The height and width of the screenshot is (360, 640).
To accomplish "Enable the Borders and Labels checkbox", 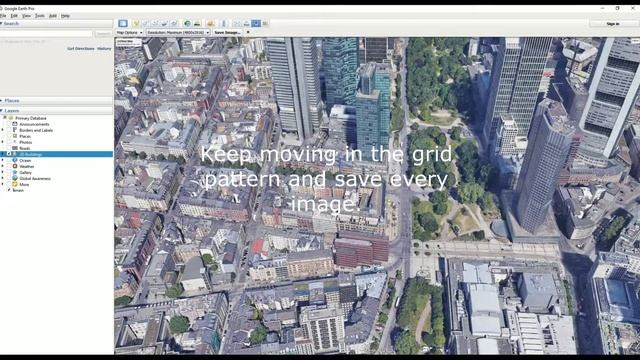I will 9,130.
